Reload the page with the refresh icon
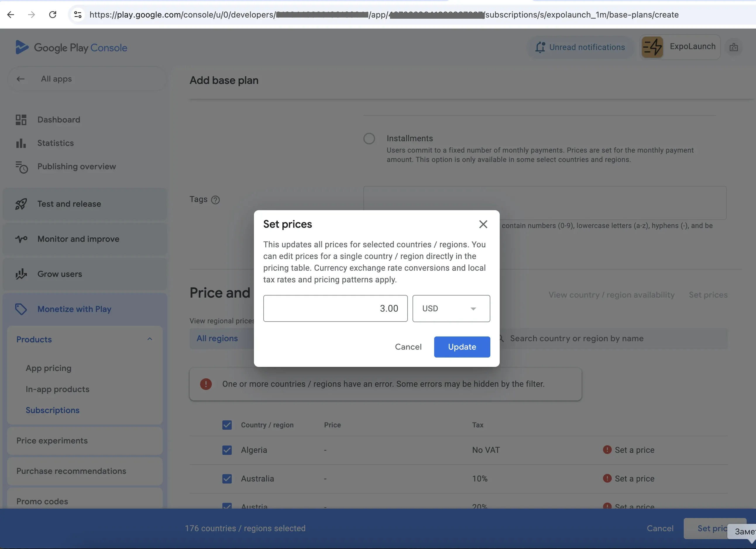756x549 pixels. (53, 15)
